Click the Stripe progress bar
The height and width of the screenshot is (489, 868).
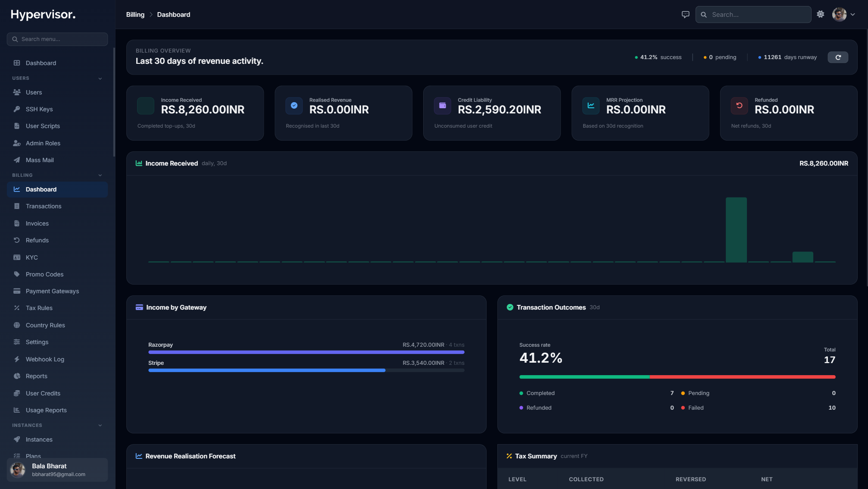tap(306, 370)
